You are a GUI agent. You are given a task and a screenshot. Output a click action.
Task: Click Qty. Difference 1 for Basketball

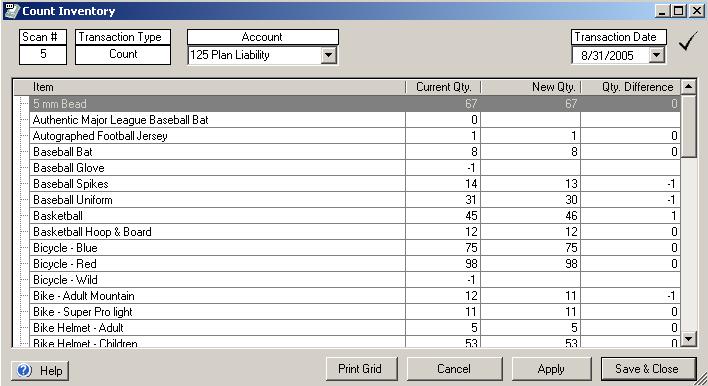(x=631, y=216)
